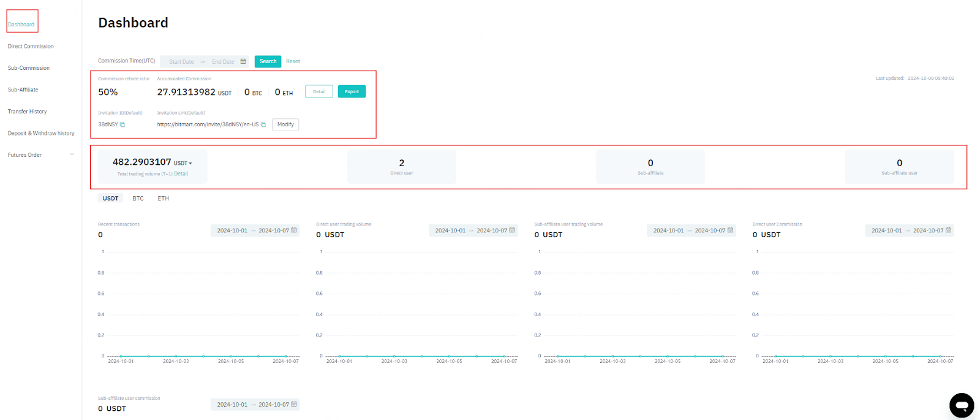The image size is (980, 420).
Task: Export the accumulated commission data
Action: [x=352, y=91]
